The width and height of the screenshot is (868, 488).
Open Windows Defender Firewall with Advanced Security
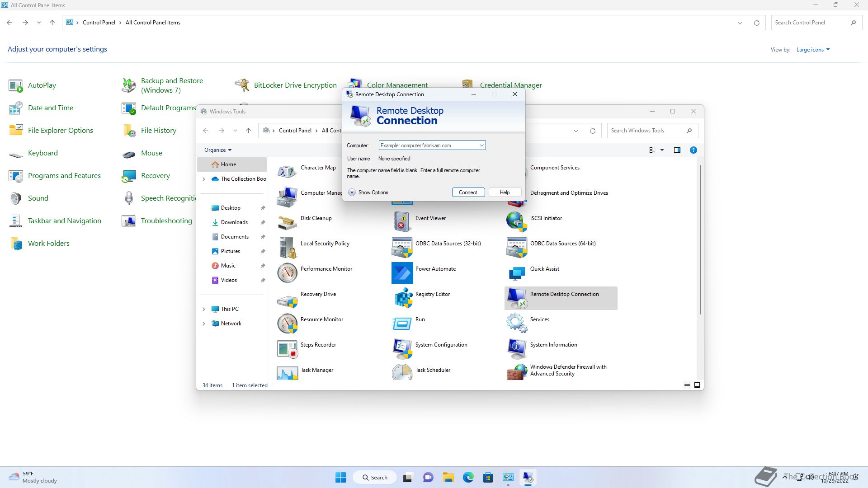[x=557, y=371]
